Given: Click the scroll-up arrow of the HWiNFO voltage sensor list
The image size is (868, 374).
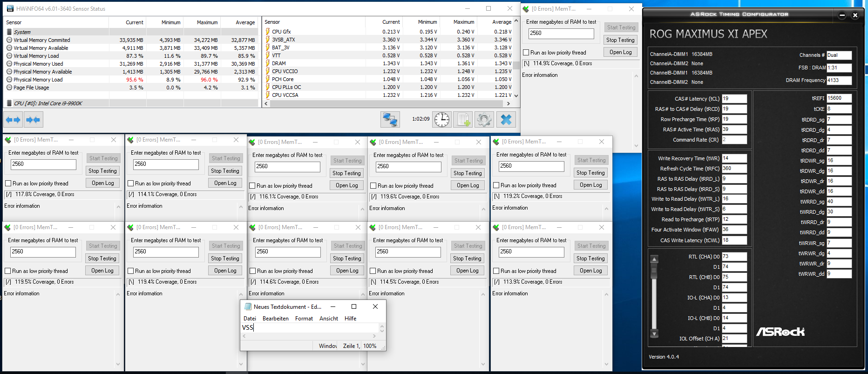Looking at the screenshot, I should coord(516,21).
